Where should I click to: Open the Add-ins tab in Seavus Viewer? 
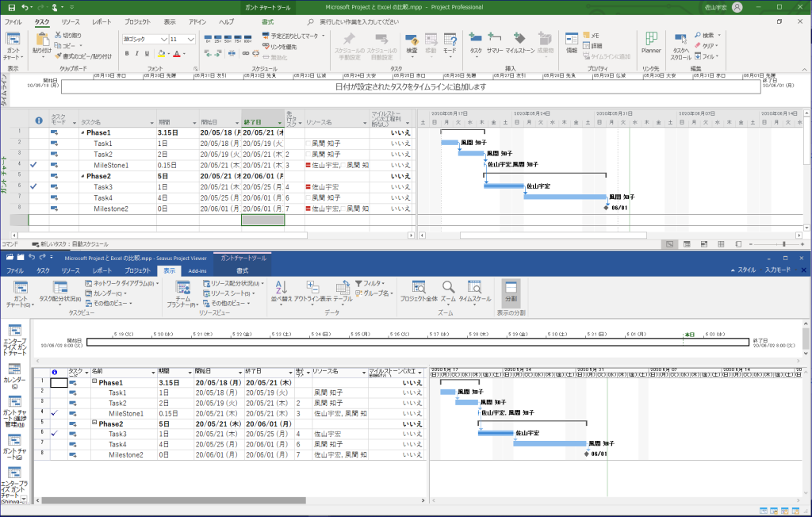coord(197,270)
